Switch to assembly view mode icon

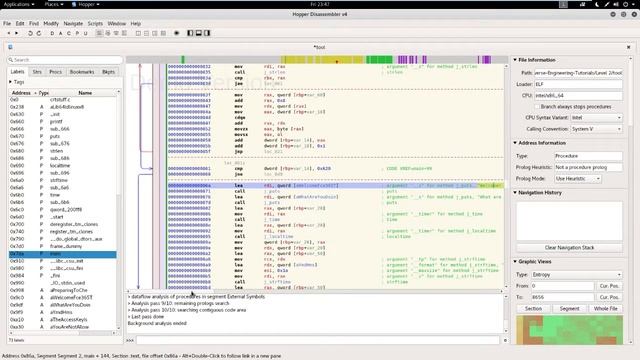click(99, 33)
